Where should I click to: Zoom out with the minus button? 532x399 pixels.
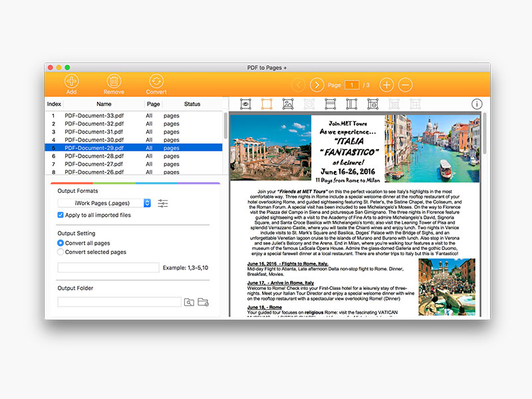pos(405,85)
